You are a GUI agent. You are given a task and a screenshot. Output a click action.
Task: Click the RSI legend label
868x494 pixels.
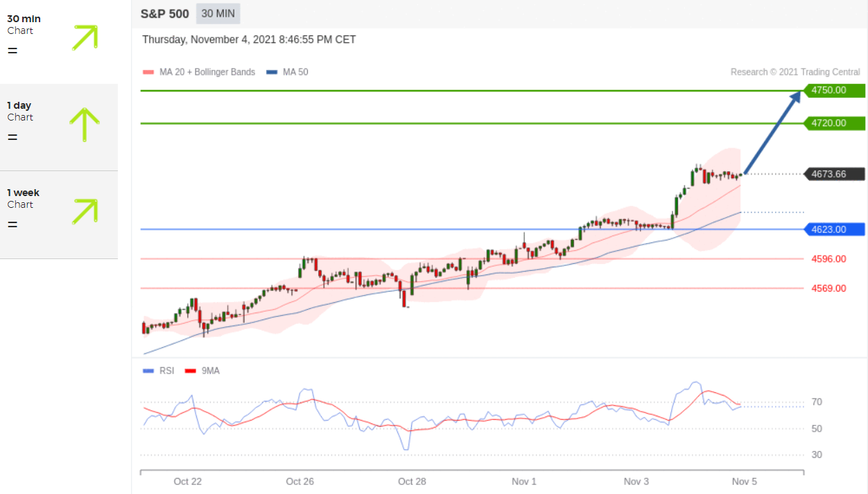point(166,371)
